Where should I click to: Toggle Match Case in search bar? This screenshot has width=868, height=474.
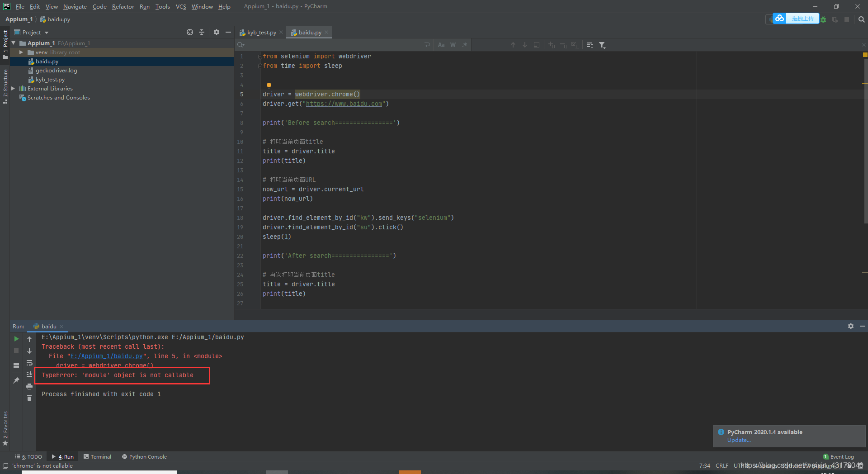click(441, 45)
